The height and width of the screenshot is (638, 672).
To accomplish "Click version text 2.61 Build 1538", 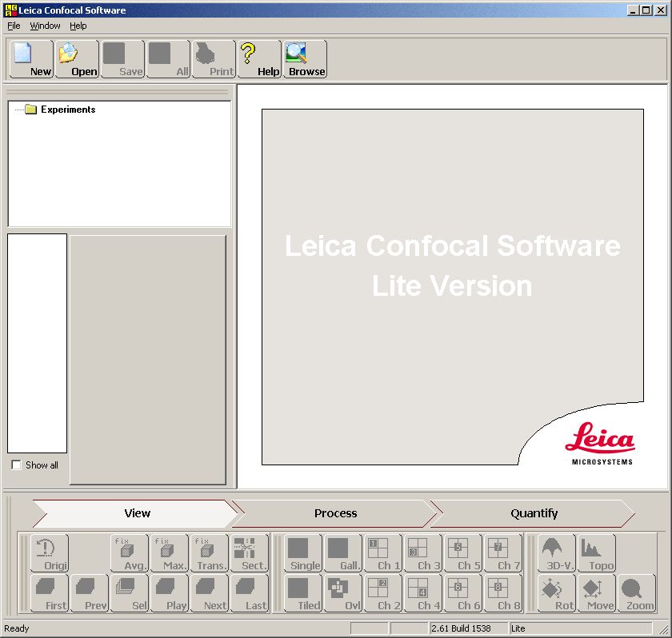I will tap(461, 628).
